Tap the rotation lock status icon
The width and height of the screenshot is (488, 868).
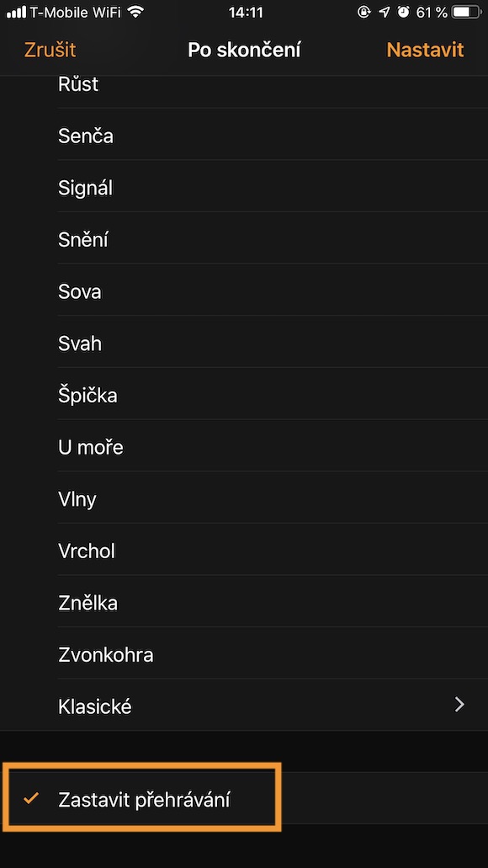click(363, 12)
